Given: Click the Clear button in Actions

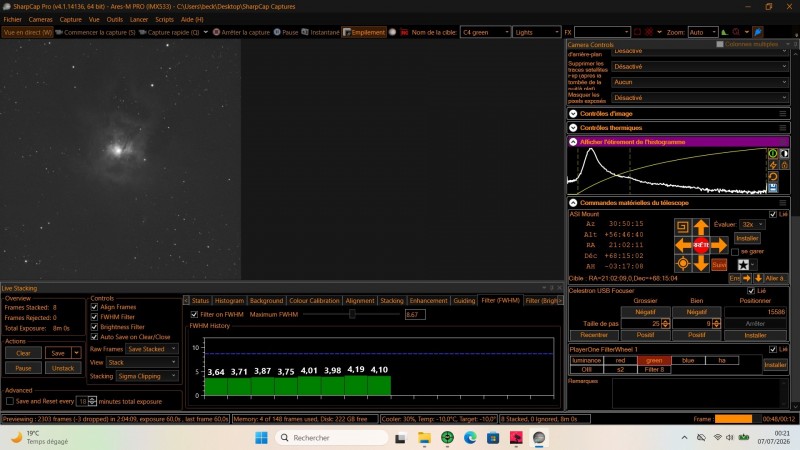Looking at the screenshot, I should [x=23, y=353].
